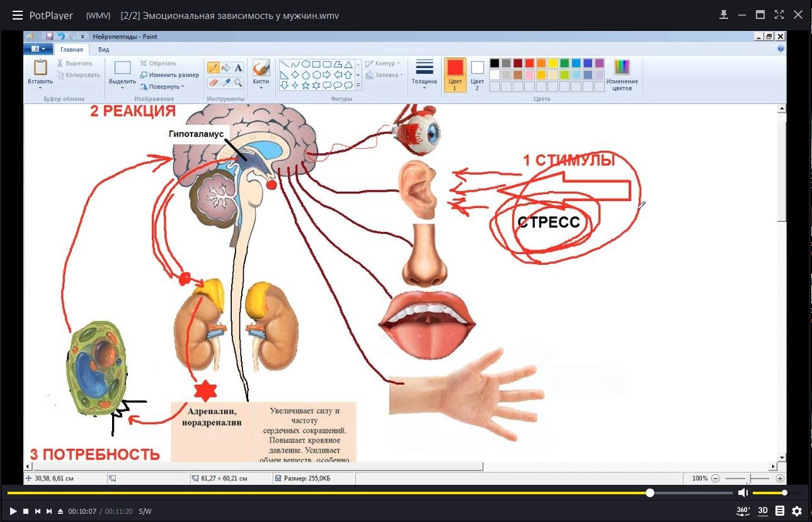This screenshot has height=522, width=812.
Task: Switch to the Вид ribbon tab
Action: point(104,49)
